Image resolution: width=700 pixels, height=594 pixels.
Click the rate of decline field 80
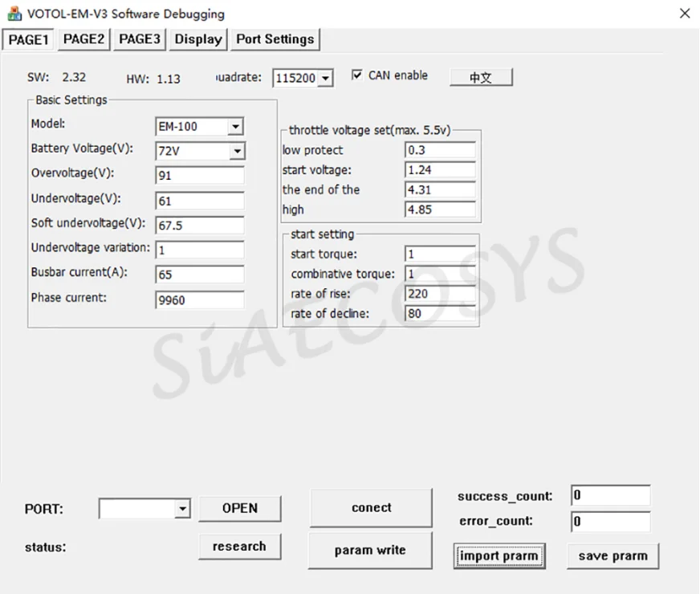[x=440, y=313]
